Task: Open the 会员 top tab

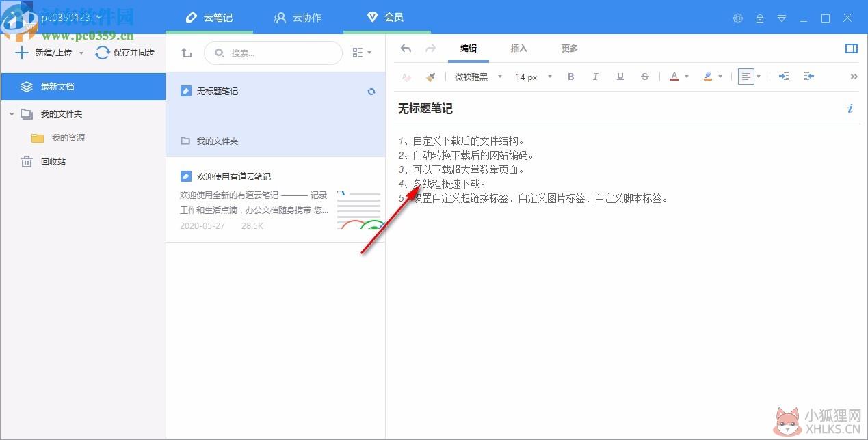Action: (x=387, y=17)
